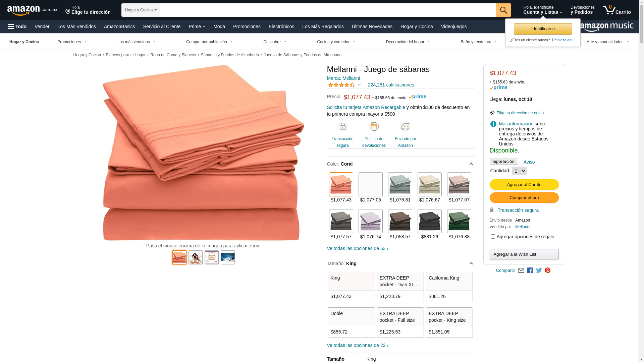Viewport: 644px width, 362px height.
Task: Share via Pinterest icon
Action: pos(547,270)
